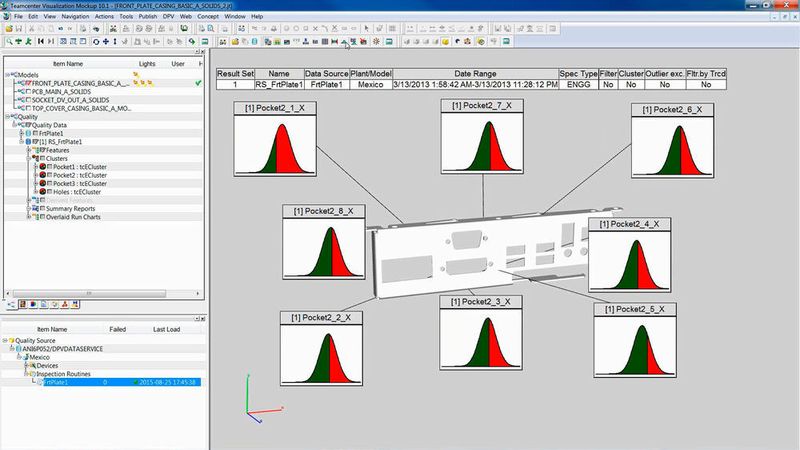The height and width of the screenshot is (450, 800).
Task: Click the Open file folder icon
Action: 9,29
